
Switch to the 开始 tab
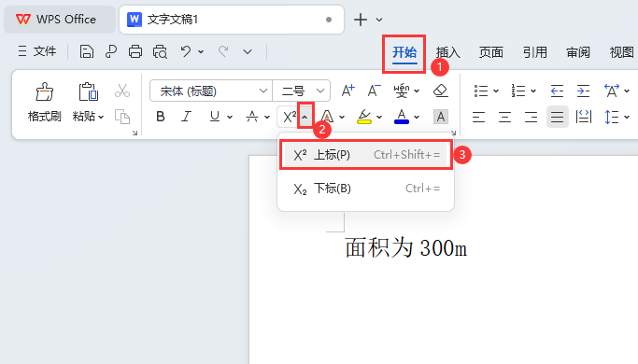(404, 52)
